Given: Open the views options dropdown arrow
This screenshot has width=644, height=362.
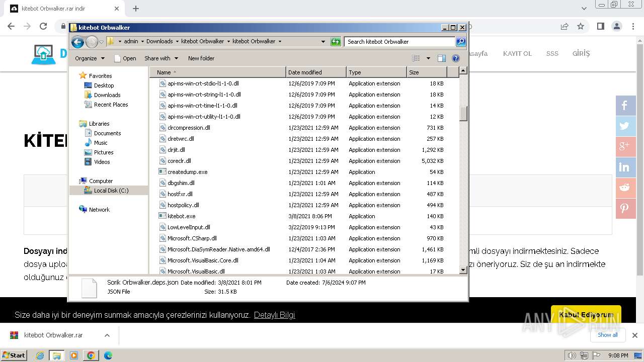Looking at the screenshot, I should pos(428,58).
